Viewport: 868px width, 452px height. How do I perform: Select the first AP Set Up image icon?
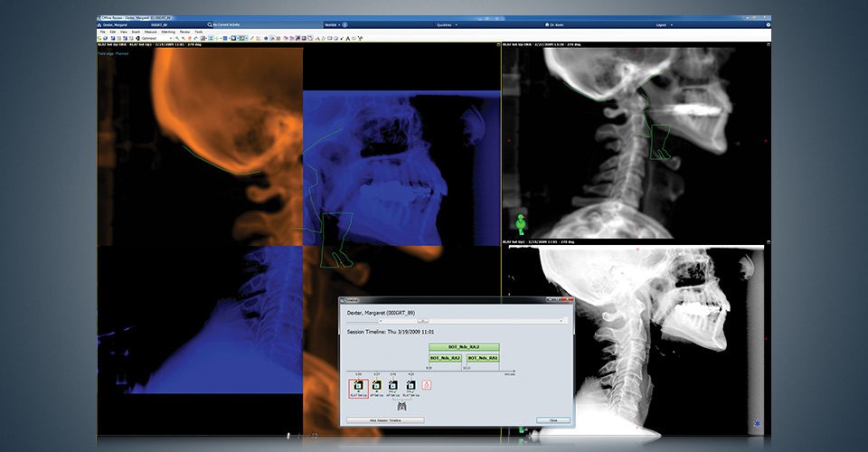376,386
